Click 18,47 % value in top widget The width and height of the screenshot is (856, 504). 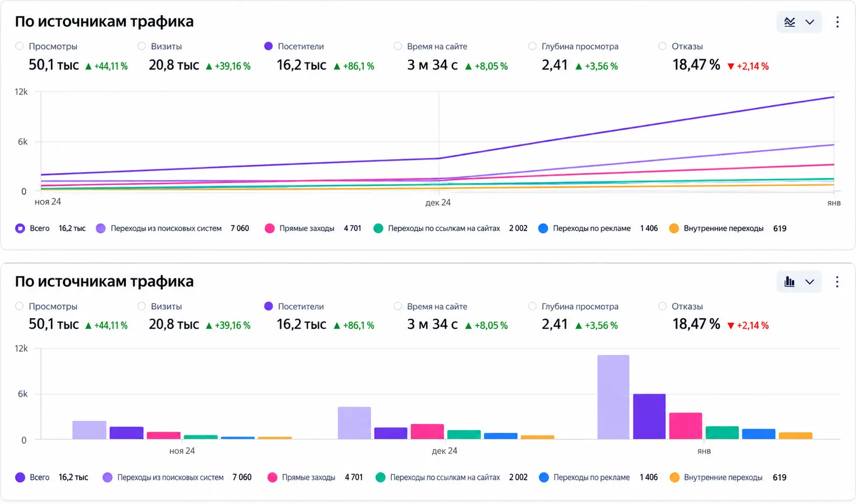(696, 65)
